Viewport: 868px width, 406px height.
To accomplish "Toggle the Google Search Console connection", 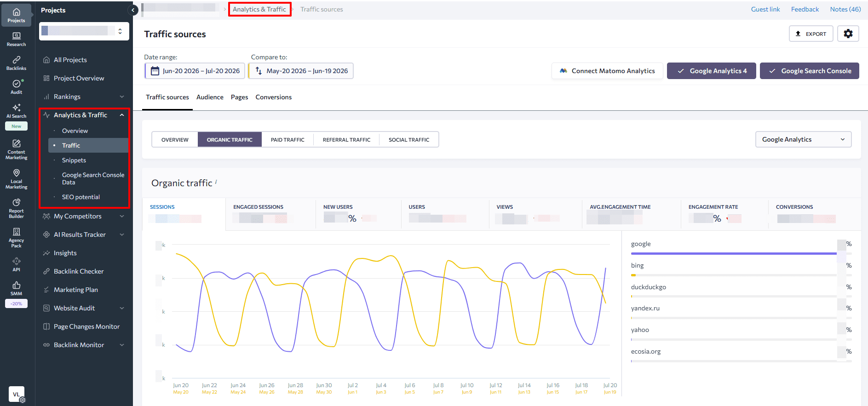I will (809, 71).
